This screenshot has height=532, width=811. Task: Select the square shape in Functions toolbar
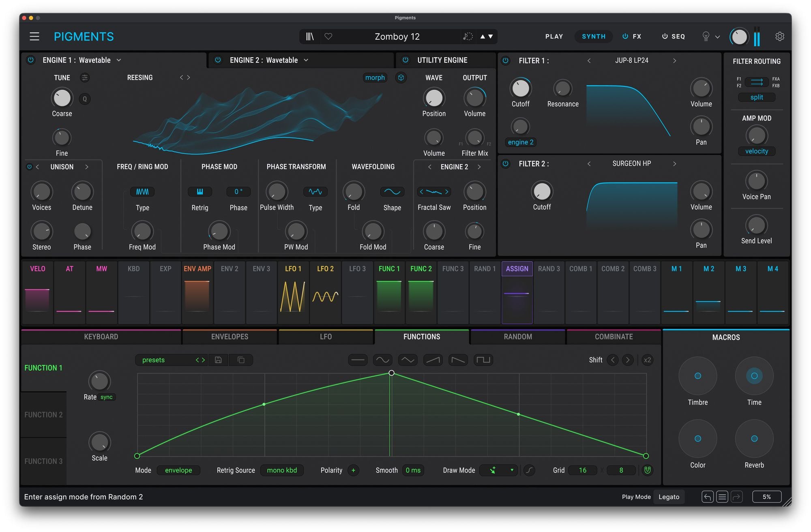(483, 360)
